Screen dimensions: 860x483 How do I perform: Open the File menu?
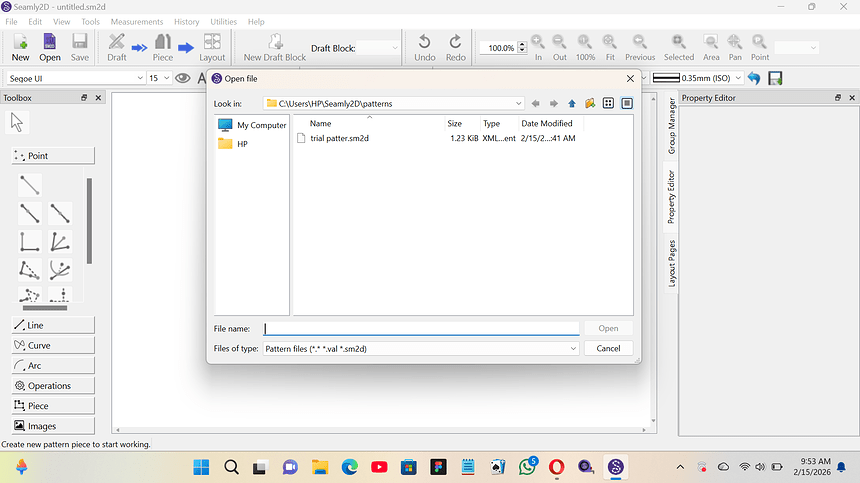coord(11,22)
